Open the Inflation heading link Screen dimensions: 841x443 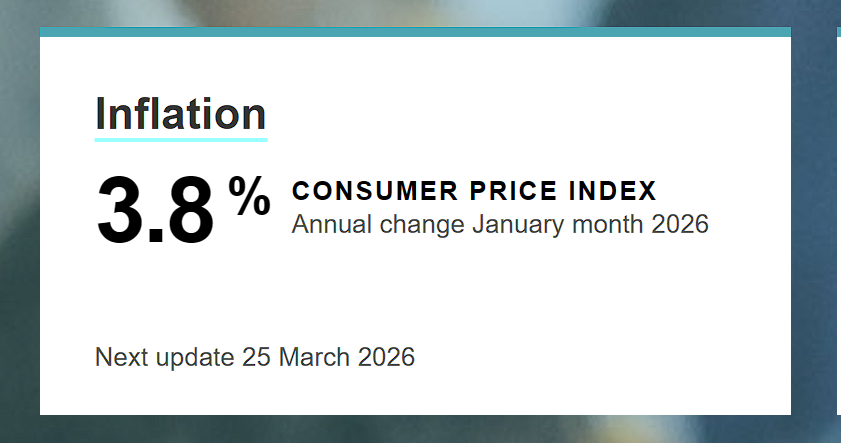click(180, 113)
